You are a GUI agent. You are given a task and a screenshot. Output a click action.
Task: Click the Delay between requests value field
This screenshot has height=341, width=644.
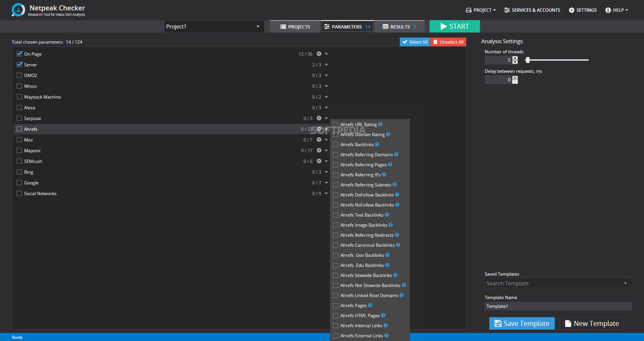(498, 80)
